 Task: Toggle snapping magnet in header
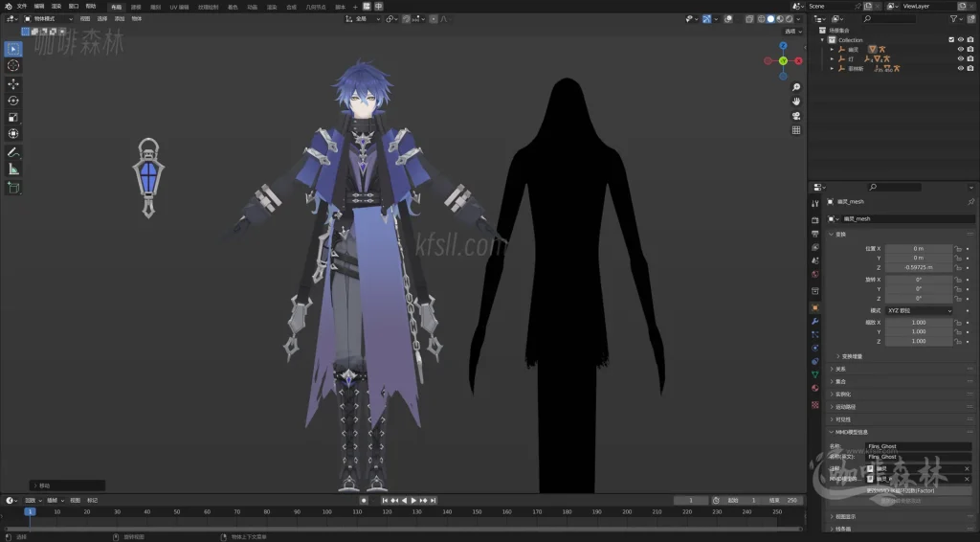407,19
